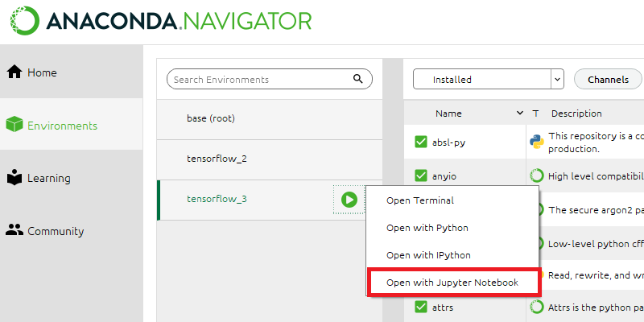The height and width of the screenshot is (322, 644).
Task: Click the search magnifier icon
Action: (x=358, y=79)
